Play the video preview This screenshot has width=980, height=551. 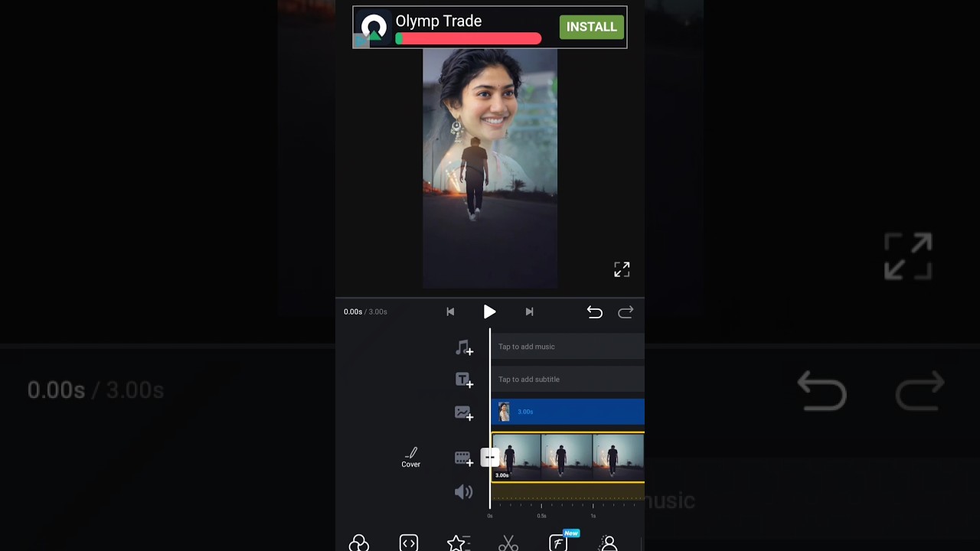pos(489,311)
